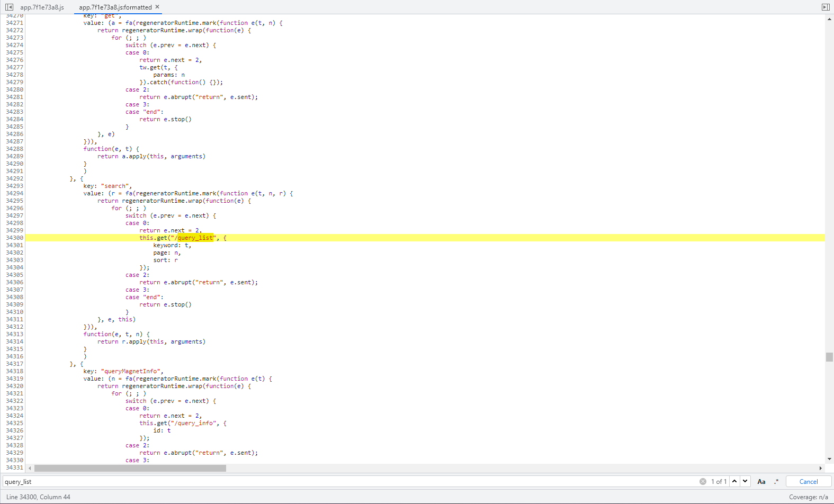
Task: Cancel the search bar
Action: (808, 481)
